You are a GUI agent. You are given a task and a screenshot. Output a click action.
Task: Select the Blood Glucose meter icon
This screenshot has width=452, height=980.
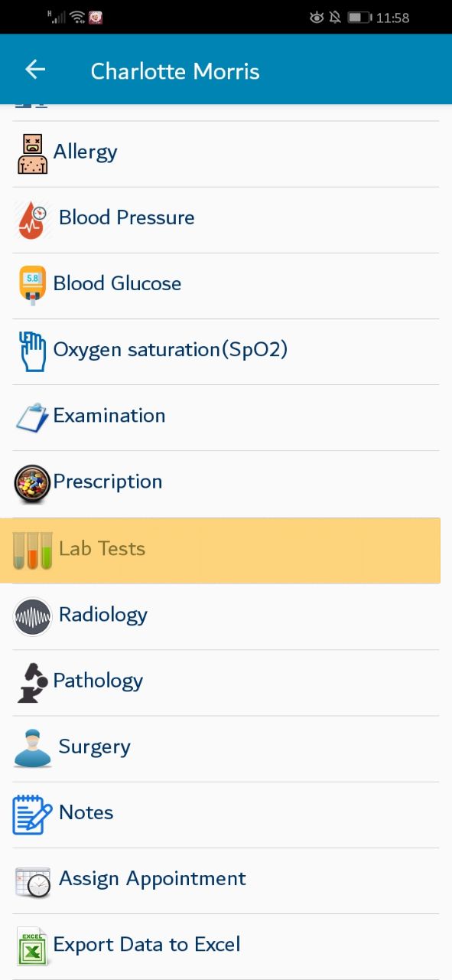click(x=32, y=286)
